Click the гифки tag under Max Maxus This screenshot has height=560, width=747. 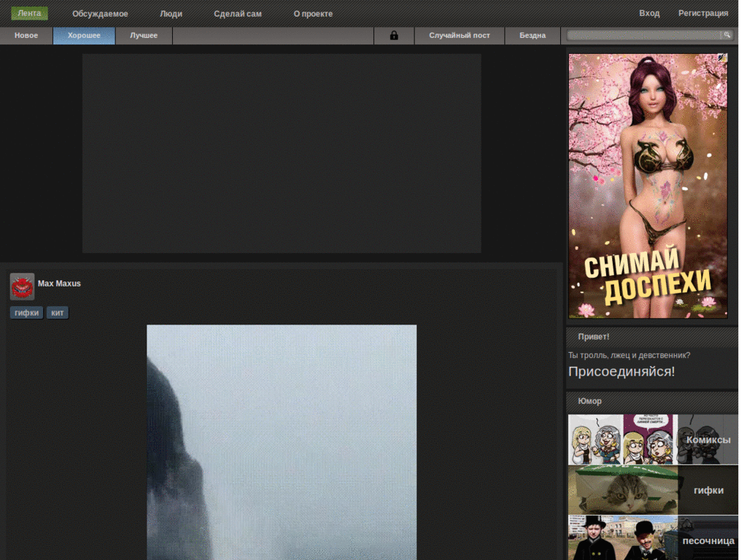[x=27, y=313]
